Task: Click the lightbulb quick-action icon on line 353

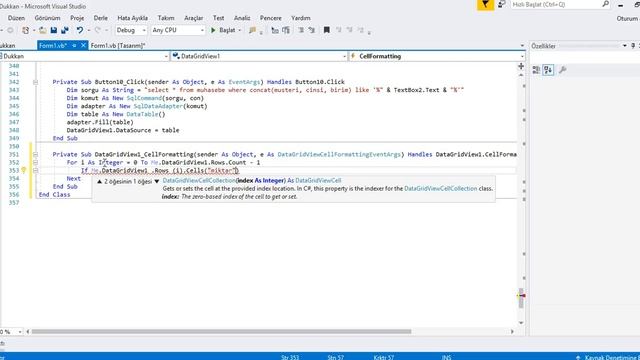Action: pyautogui.click(x=23, y=170)
